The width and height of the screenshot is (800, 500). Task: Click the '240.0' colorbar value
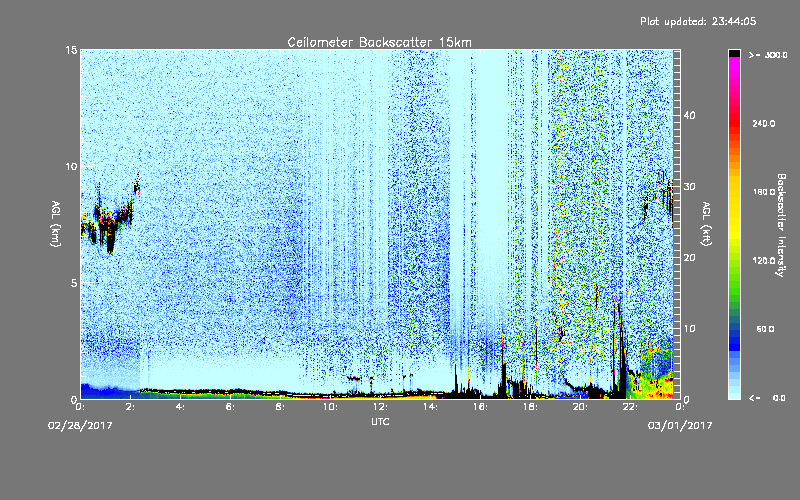pyautogui.click(x=764, y=124)
